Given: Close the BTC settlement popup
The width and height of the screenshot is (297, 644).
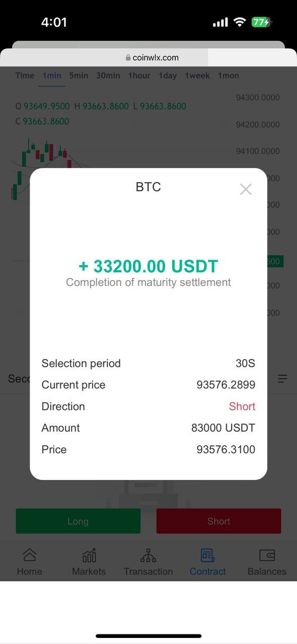Looking at the screenshot, I should [246, 189].
